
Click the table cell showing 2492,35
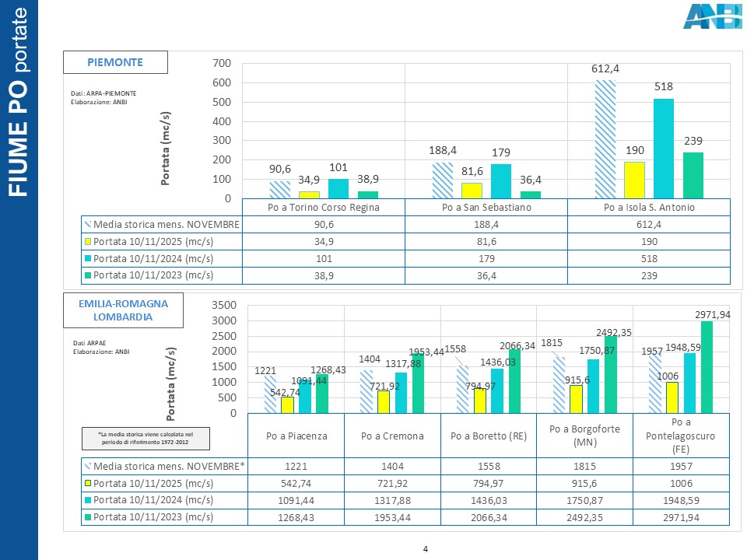click(x=584, y=517)
